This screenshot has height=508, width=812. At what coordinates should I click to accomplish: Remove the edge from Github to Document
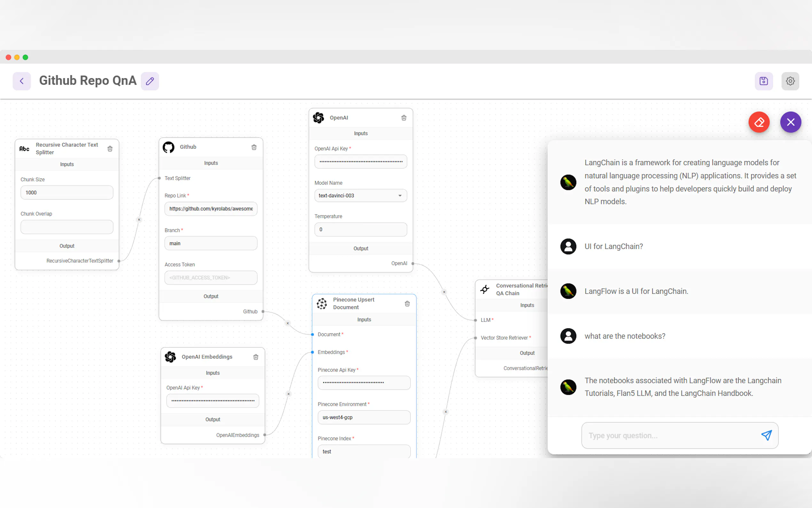tap(288, 323)
